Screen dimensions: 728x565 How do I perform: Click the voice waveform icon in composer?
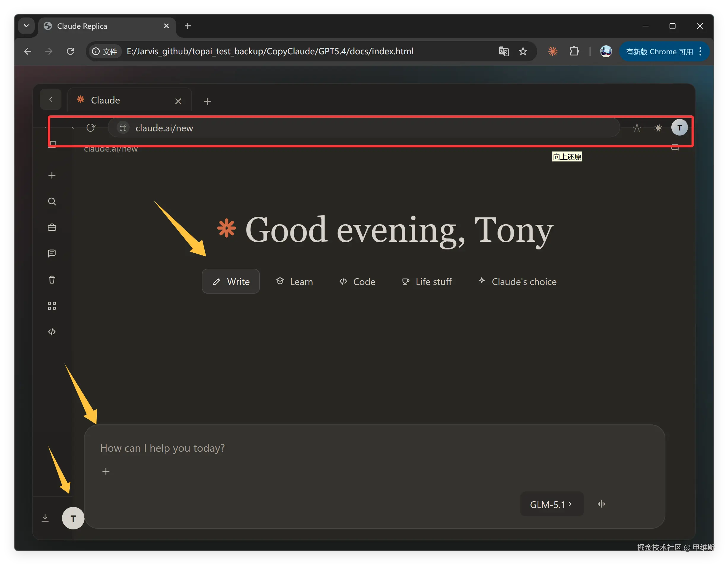[x=601, y=504]
